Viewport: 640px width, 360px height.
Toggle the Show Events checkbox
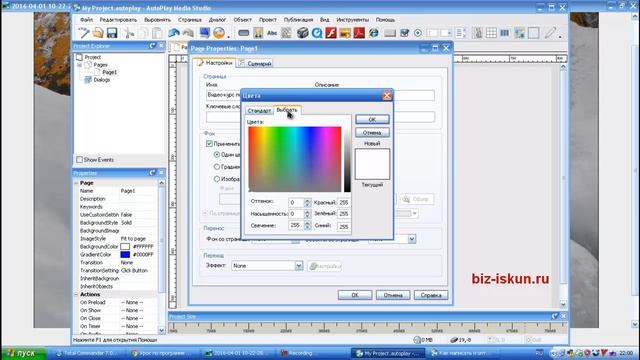click(x=80, y=160)
